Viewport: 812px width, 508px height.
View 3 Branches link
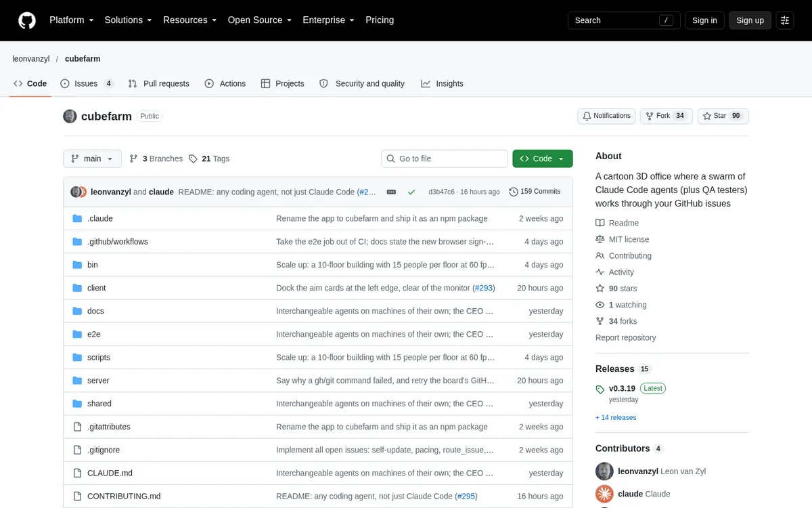[x=156, y=158]
